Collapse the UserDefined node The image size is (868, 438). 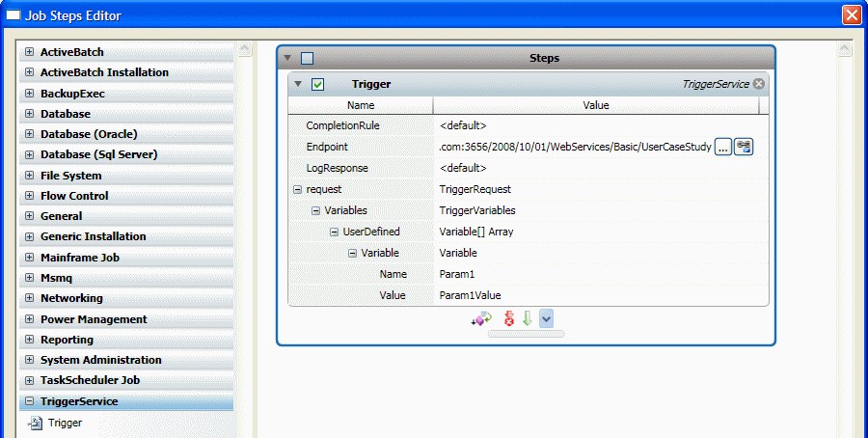pyautogui.click(x=334, y=232)
